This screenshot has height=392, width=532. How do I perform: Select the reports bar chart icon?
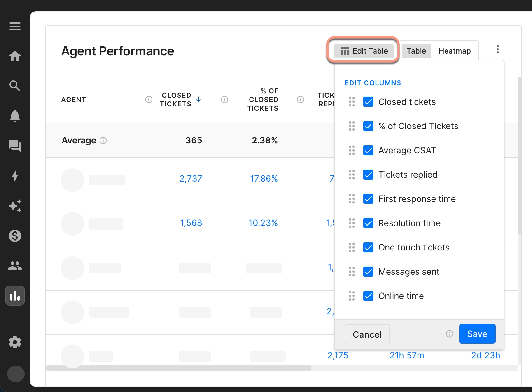15,296
